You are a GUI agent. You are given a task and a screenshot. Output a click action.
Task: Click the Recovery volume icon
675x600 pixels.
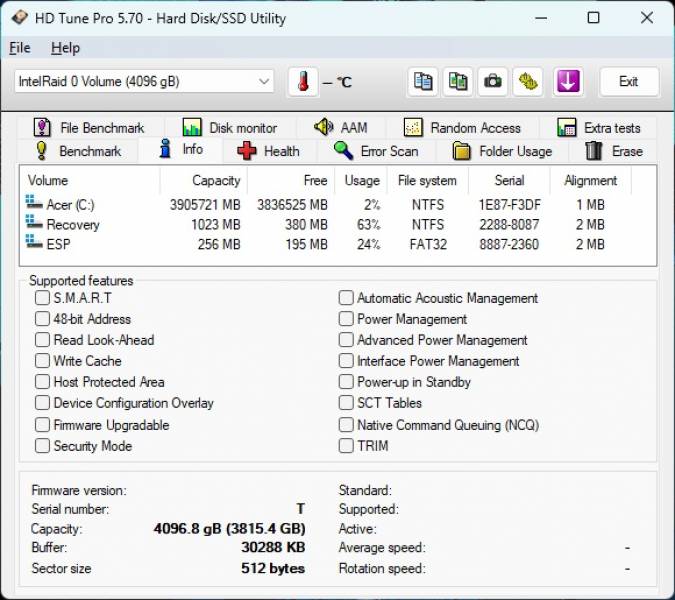tap(34, 223)
